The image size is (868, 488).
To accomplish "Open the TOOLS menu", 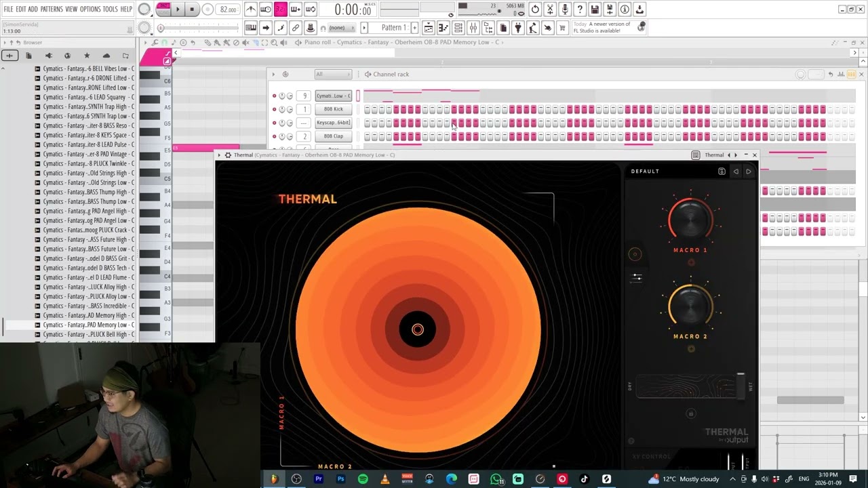I will click(110, 9).
